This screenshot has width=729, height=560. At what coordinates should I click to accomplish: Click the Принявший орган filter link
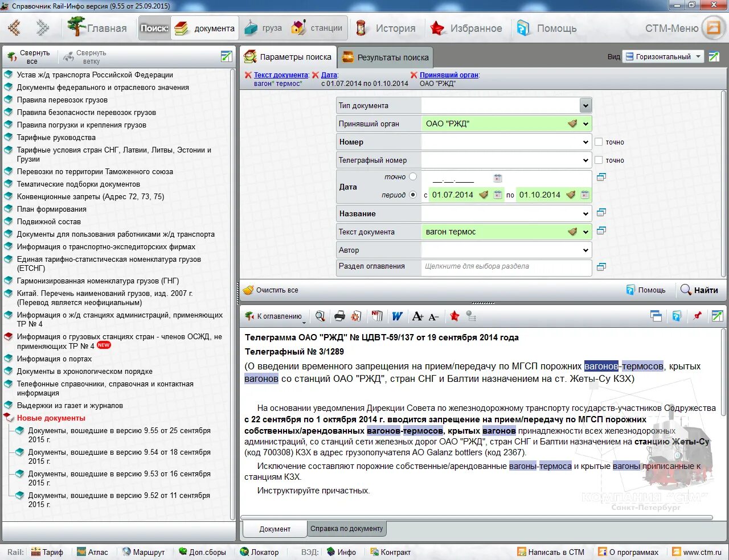coord(449,75)
